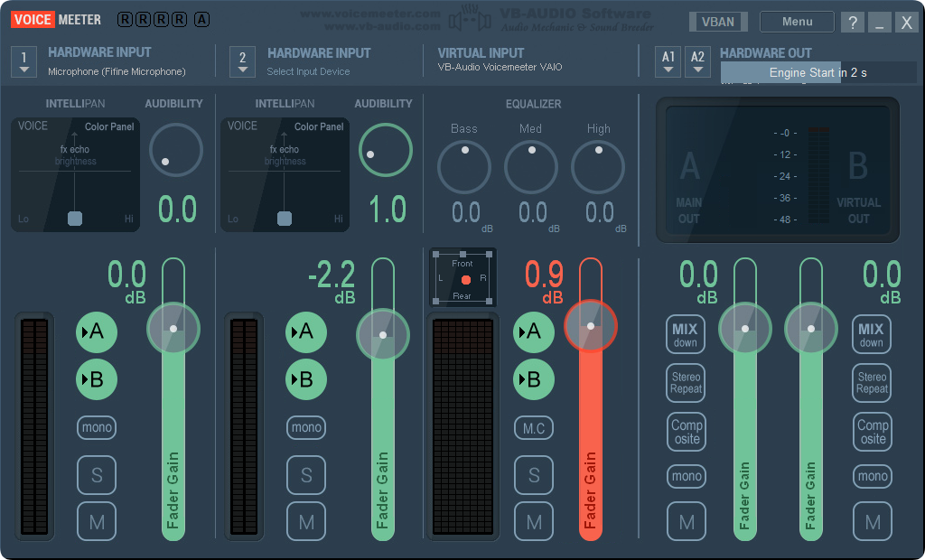Click the Mix down button for A output
925x560 pixels.
coord(686,334)
